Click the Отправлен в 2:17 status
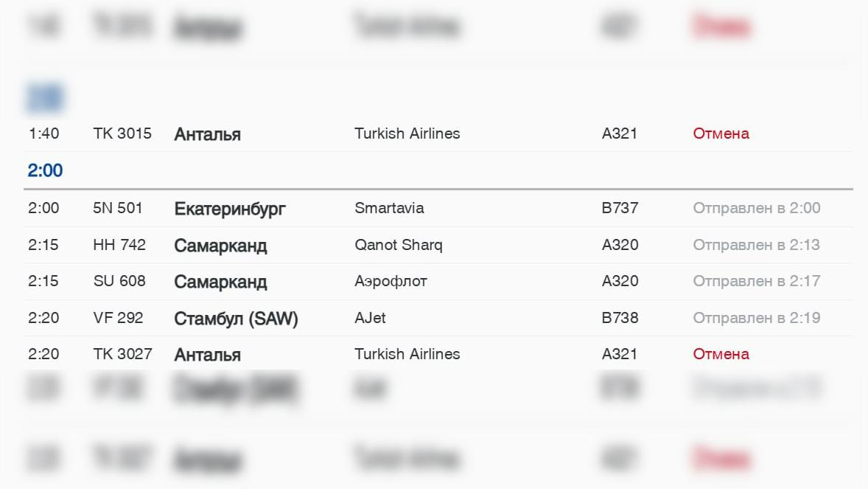 pos(756,281)
